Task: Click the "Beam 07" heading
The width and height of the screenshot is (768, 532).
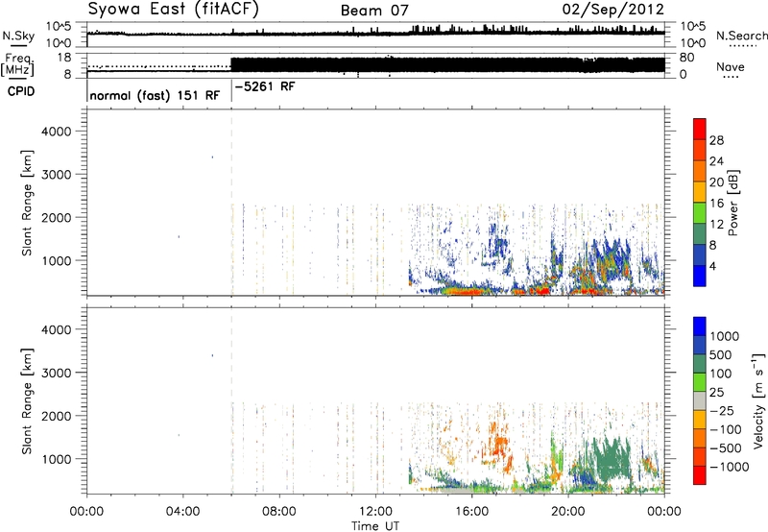Action: coord(374,11)
